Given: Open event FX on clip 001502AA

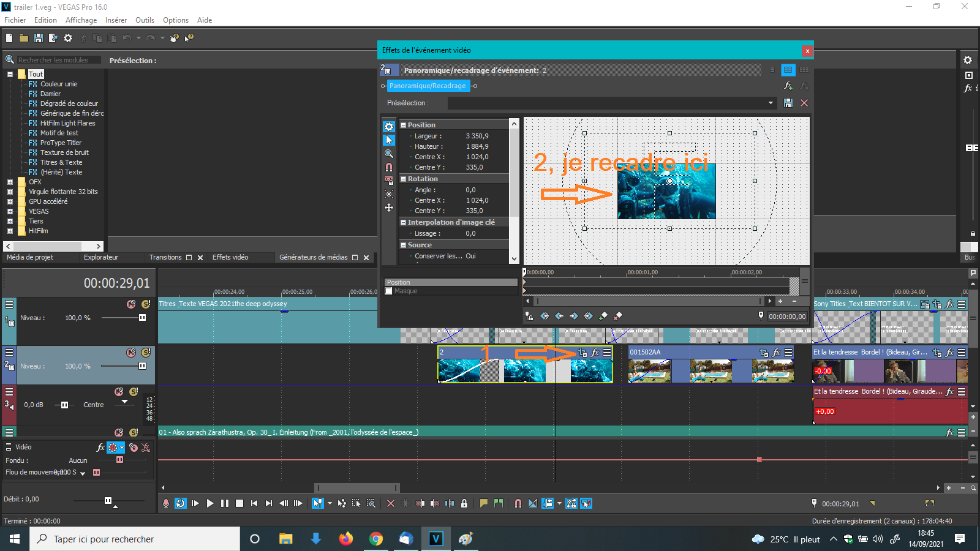Looking at the screenshot, I should pyautogui.click(x=776, y=353).
